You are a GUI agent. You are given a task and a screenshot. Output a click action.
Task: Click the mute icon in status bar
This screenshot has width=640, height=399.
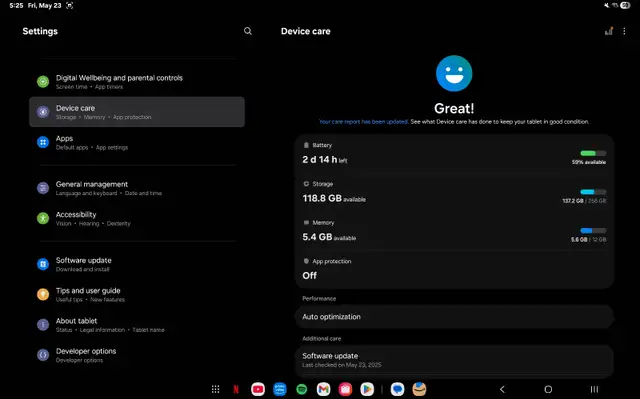pos(607,5)
